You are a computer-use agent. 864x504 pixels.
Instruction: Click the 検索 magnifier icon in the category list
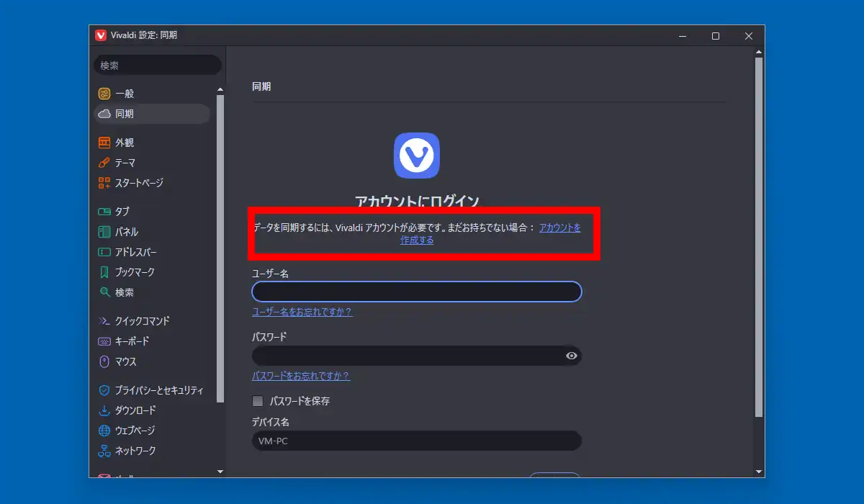104,292
